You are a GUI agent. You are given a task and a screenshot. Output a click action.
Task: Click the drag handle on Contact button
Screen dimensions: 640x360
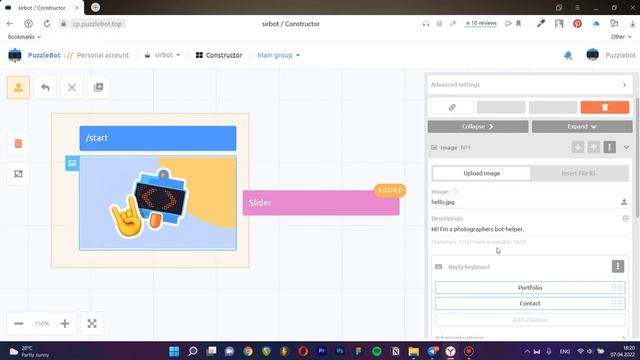pyautogui.click(x=616, y=303)
